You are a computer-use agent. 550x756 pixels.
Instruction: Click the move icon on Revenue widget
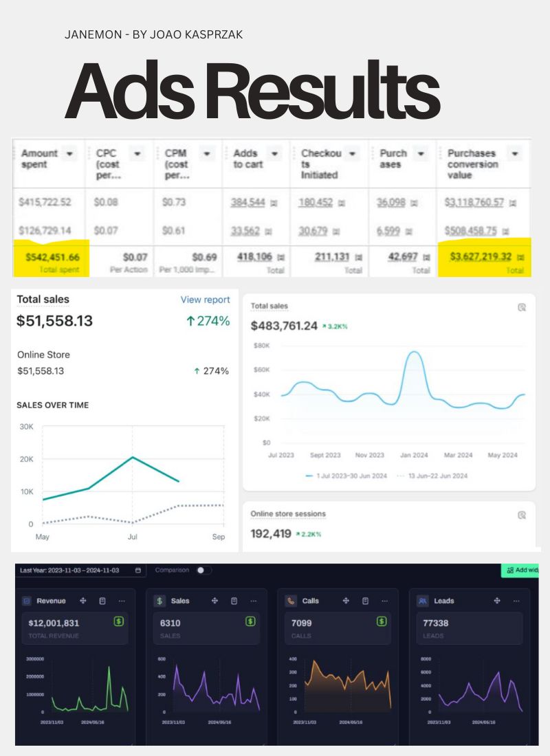click(x=82, y=601)
